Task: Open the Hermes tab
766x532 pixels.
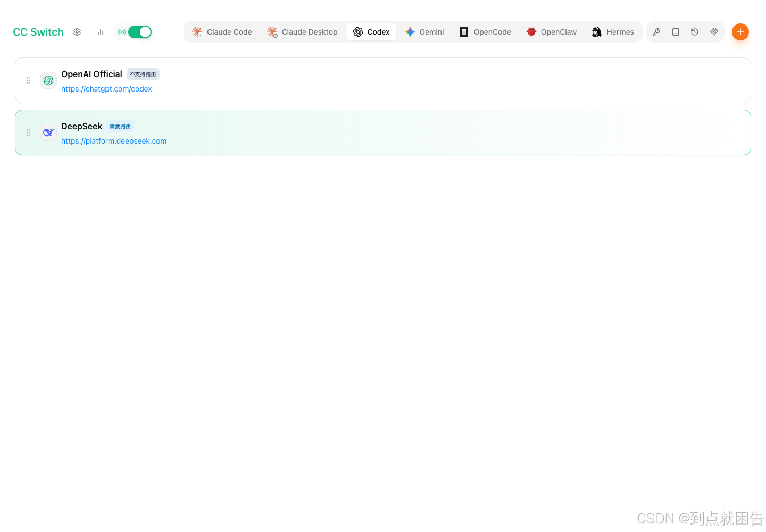Action: point(613,32)
